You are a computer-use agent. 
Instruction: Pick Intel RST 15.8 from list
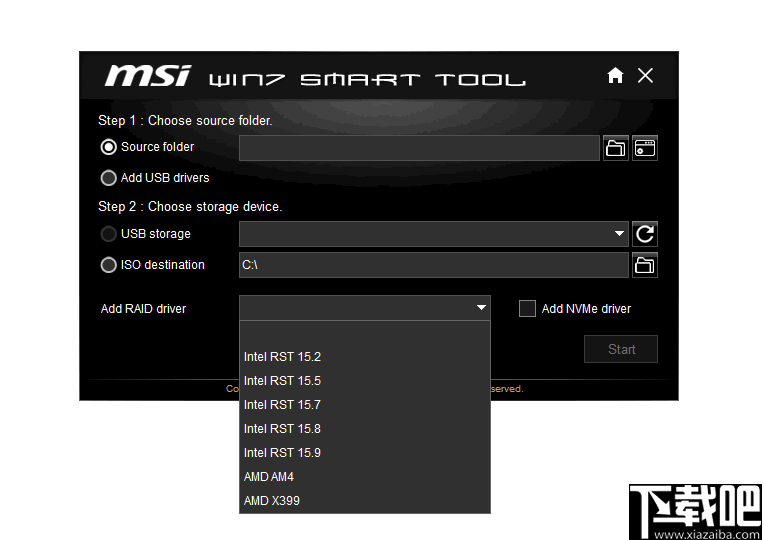coord(364,429)
